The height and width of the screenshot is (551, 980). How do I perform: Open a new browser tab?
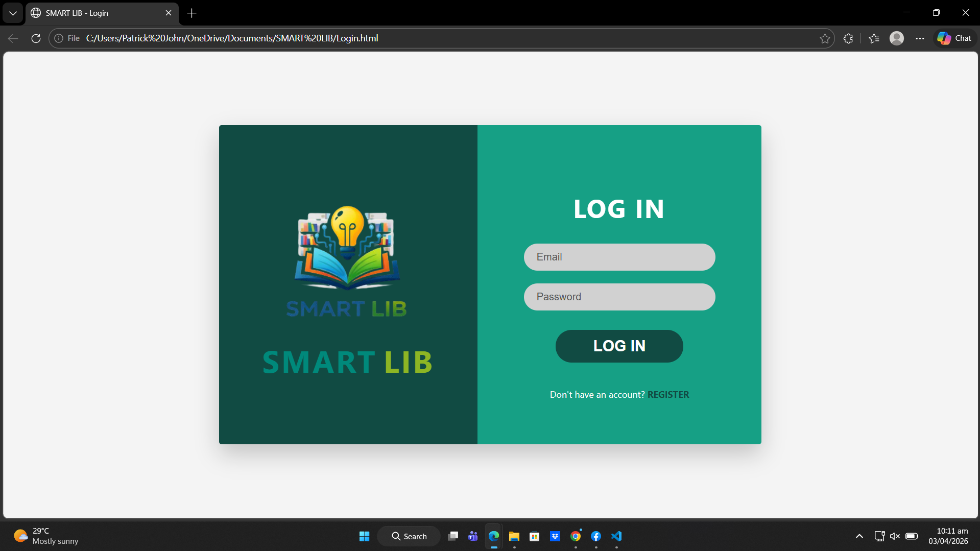click(x=192, y=13)
